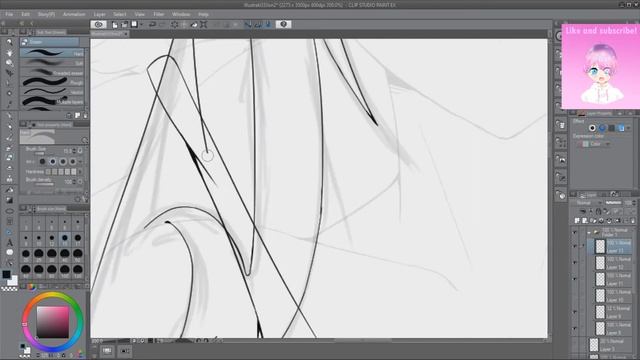Select the Airbrush tool
Viewport: 640px width, 360px height.
click(x=9, y=148)
